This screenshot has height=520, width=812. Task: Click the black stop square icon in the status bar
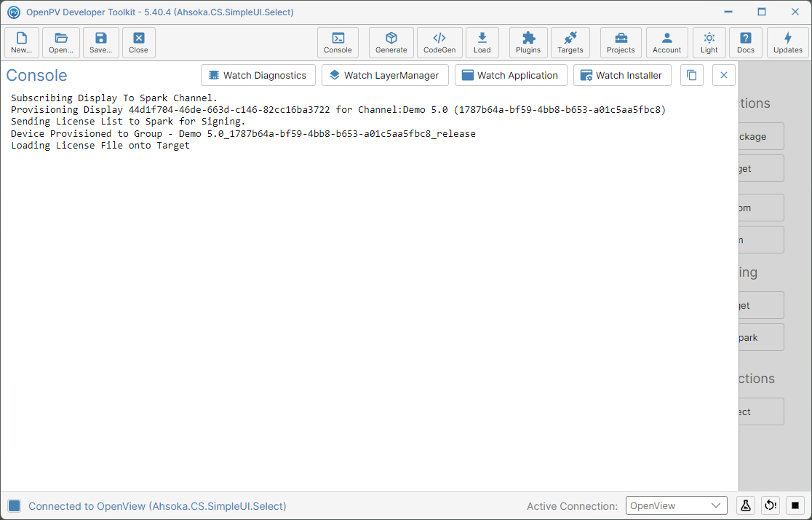[x=795, y=505]
